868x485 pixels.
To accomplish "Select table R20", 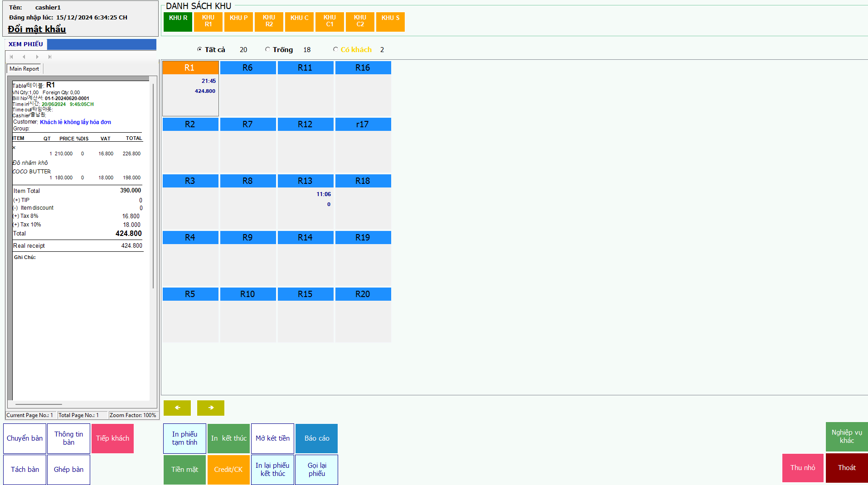I will (x=363, y=315).
